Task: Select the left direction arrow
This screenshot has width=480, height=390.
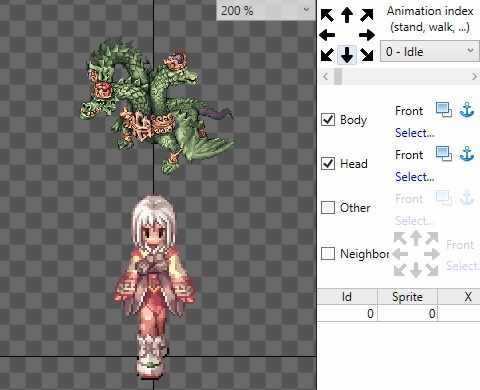Action: tap(327, 35)
